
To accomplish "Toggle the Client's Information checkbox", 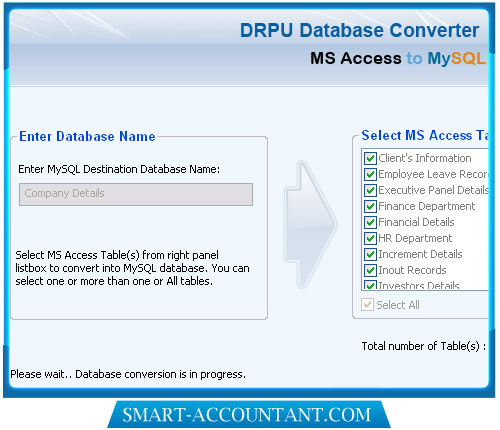I will pyautogui.click(x=370, y=158).
